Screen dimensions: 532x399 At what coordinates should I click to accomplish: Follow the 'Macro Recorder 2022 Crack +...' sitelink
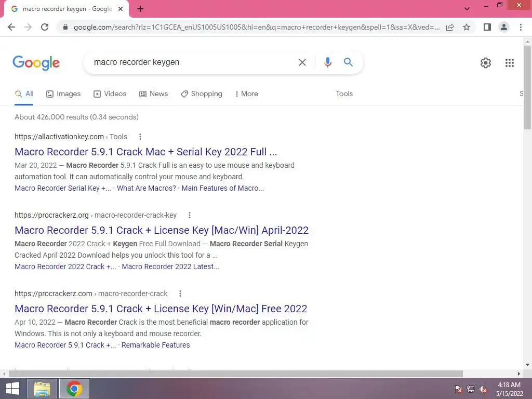(65, 267)
